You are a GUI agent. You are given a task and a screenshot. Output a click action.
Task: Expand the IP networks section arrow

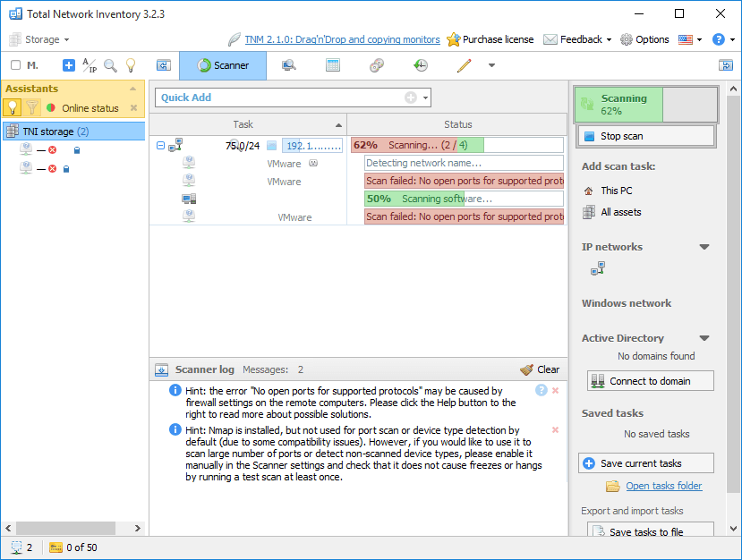tap(704, 247)
